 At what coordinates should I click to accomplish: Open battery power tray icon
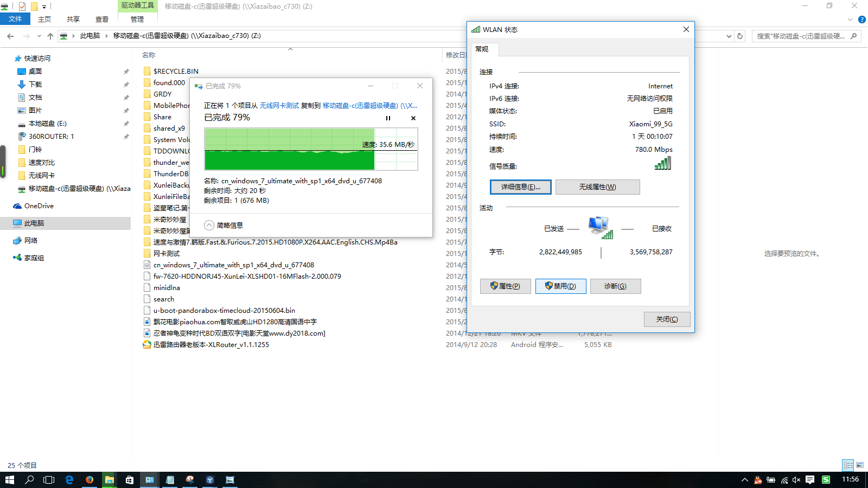(x=771, y=480)
